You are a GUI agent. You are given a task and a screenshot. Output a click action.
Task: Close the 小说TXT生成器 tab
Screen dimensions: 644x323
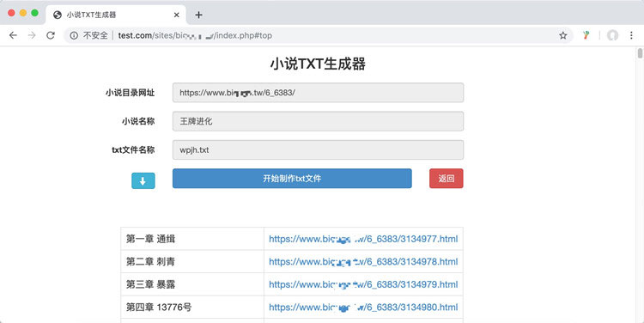pyautogui.click(x=176, y=15)
